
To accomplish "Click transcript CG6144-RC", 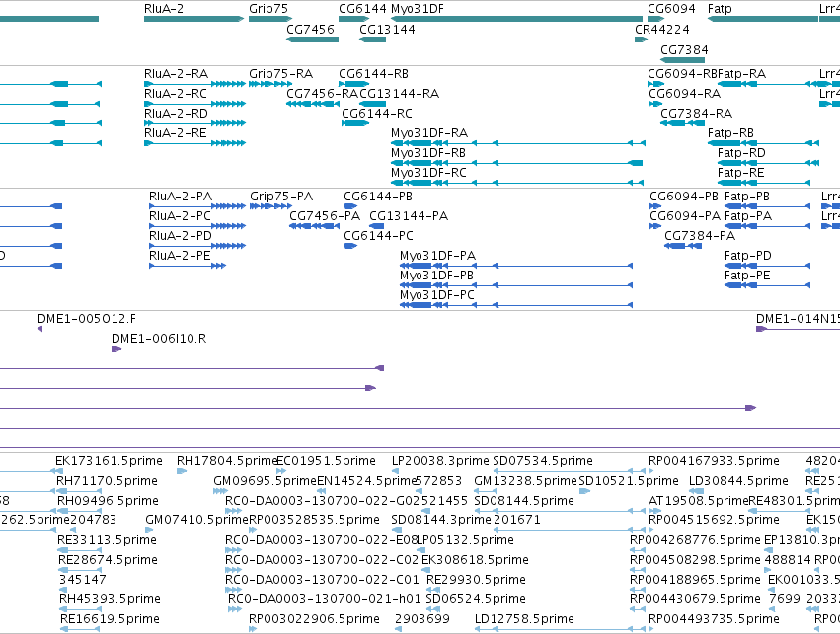I will (355, 123).
